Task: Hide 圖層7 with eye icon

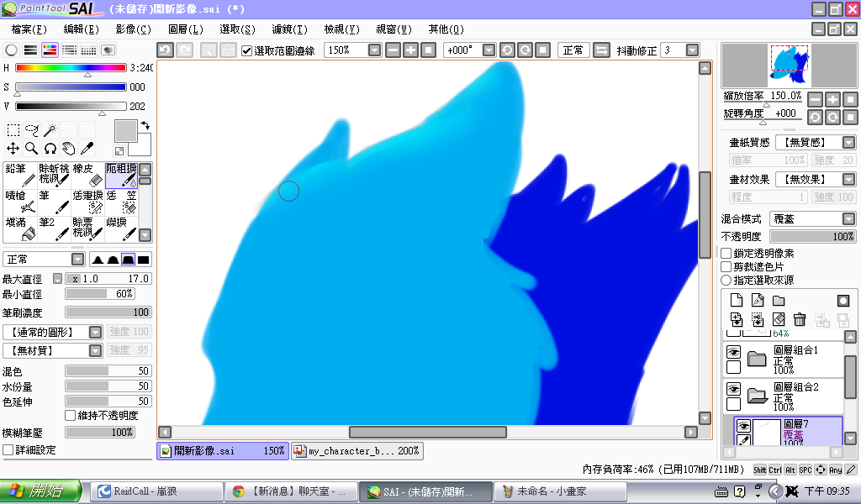Action: (743, 426)
